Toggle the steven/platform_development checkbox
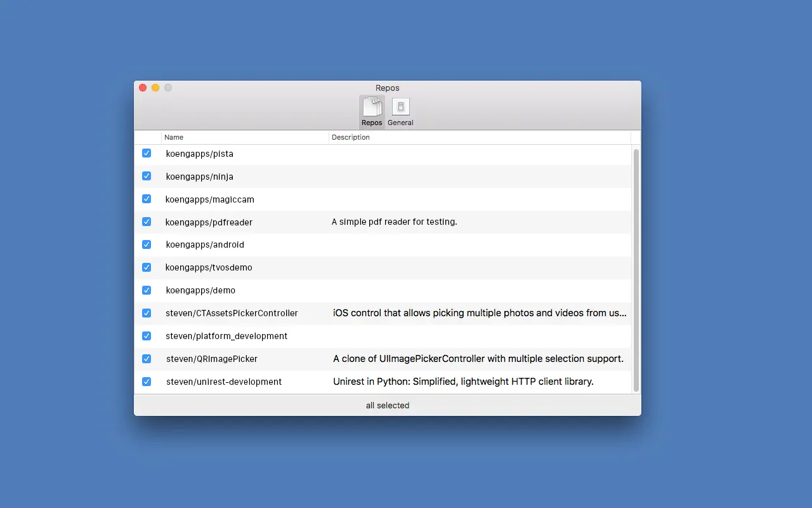The width and height of the screenshot is (812, 508). pyautogui.click(x=147, y=336)
